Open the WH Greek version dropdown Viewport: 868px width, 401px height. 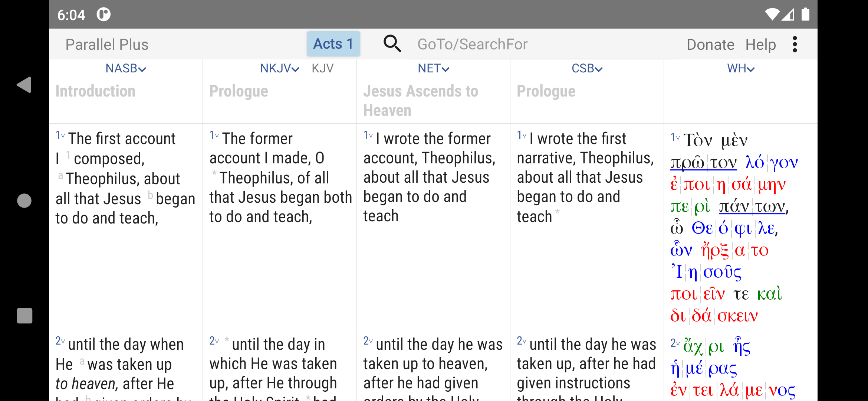tap(741, 68)
